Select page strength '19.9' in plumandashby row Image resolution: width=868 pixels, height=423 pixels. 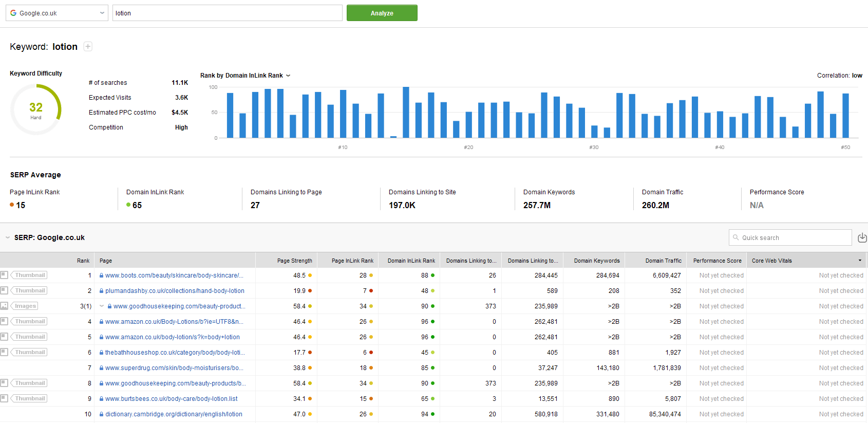(x=299, y=291)
